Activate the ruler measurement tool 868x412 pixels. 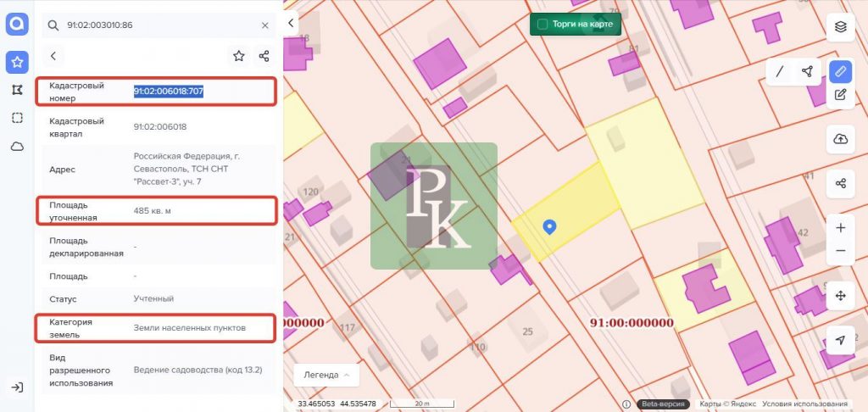[x=840, y=71]
